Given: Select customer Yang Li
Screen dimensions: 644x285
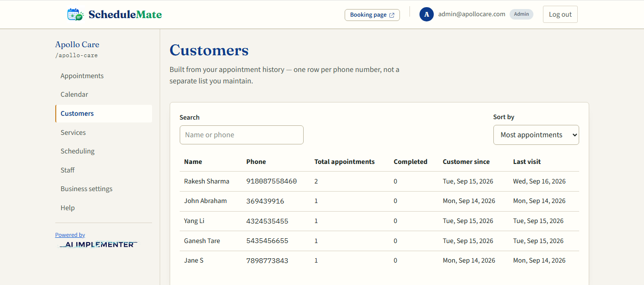Looking at the screenshot, I should coord(194,221).
